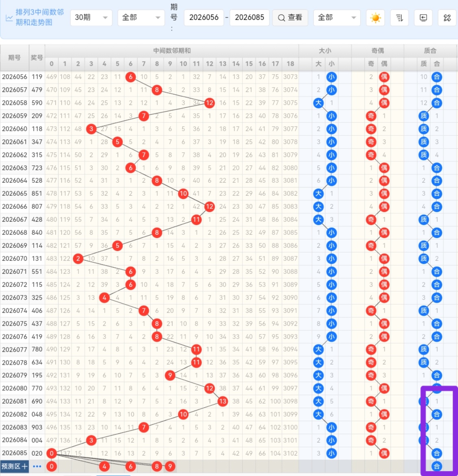Screen dimensions: 458x476
Task: Click the three dots in prediction row
Action: 37,466
